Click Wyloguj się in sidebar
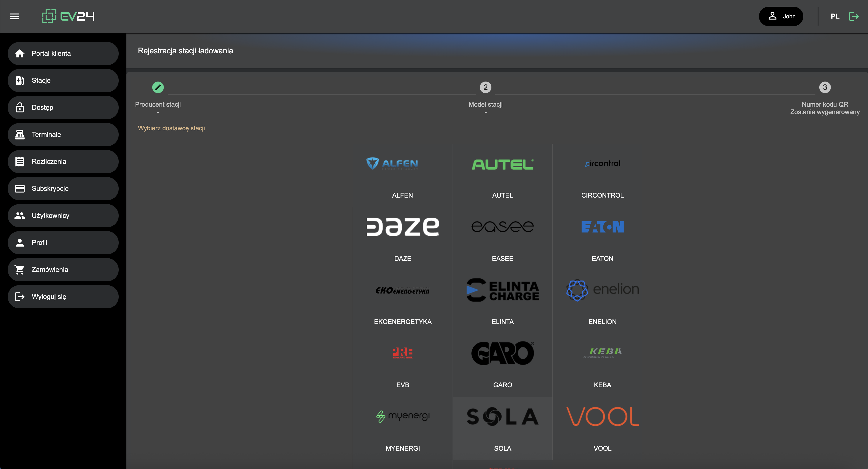 (x=63, y=297)
